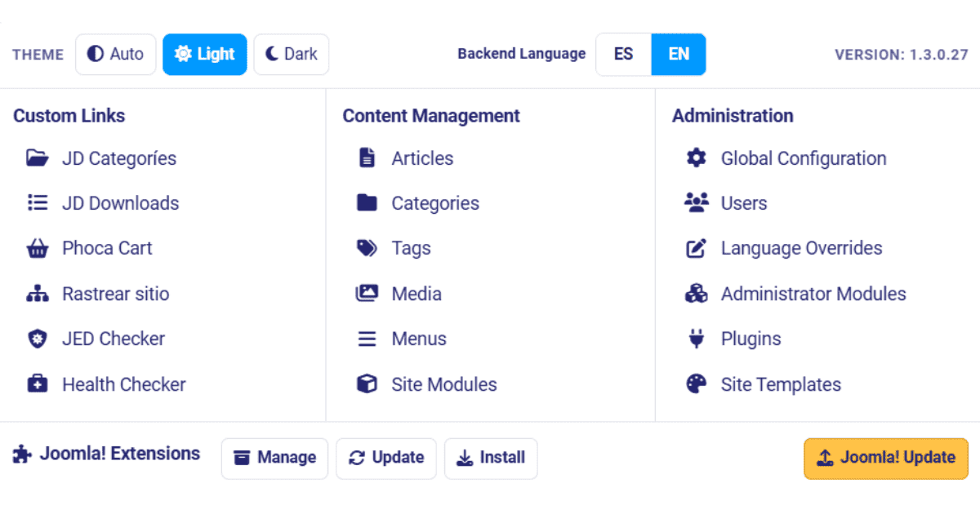Click the shield icon for JED Checker
Screen dimensions: 980x514
(37, 339)
